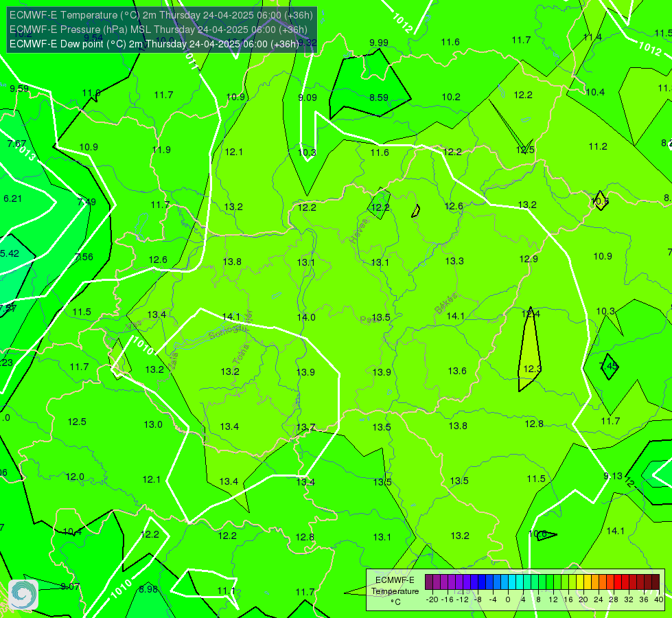Click the 13.6 temperature value

457,371
